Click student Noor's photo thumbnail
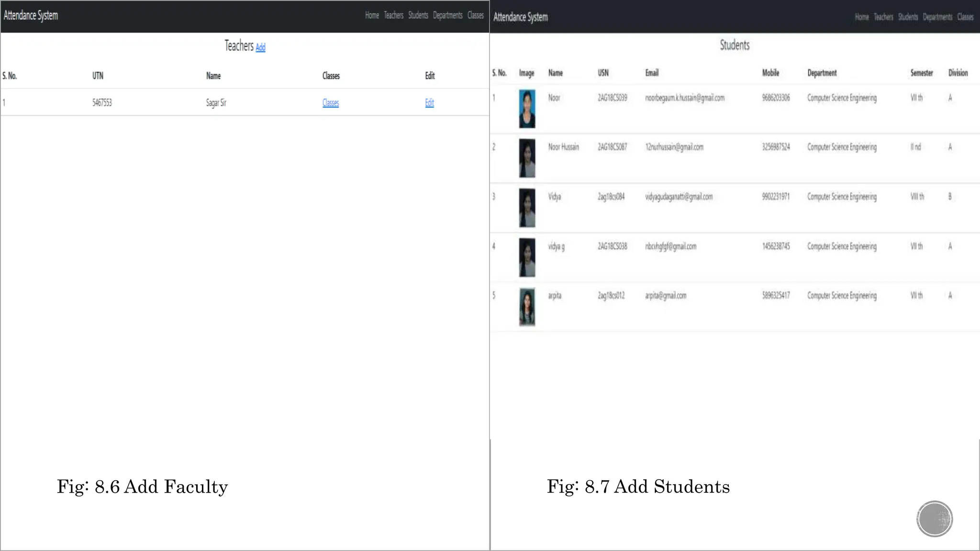Screen dimensions: 980x551 527,109
